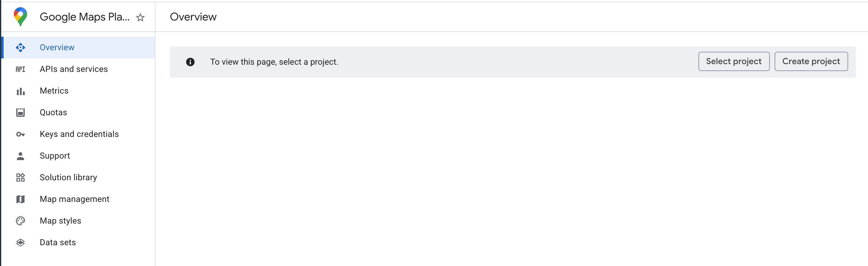The width and height of the screenshot is (868, 266).
Task: Click the Solution library widgets icon
Action: click(20, 178)
